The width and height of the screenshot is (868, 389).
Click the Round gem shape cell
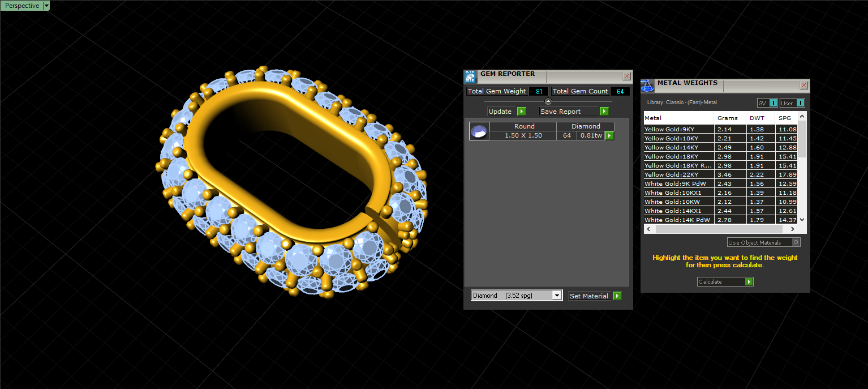tap(523, 126)
